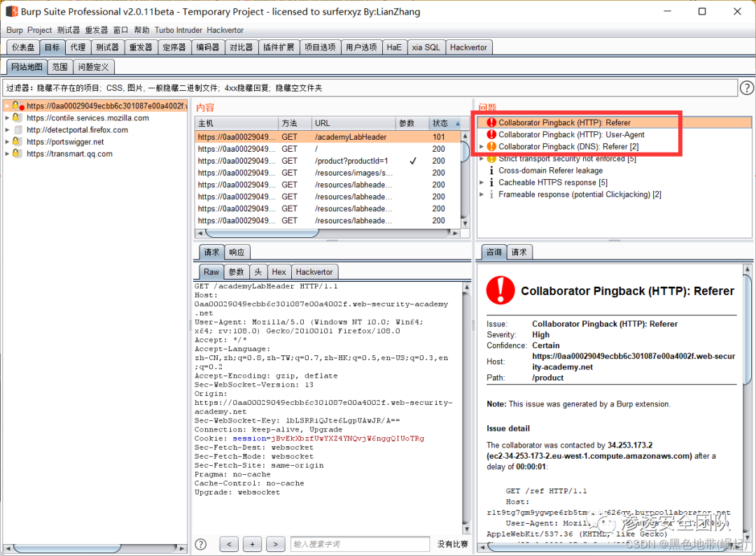Screen dimensions: 756x556
Task: Switch to the 参数 request view tab
Action: point(237,272)
